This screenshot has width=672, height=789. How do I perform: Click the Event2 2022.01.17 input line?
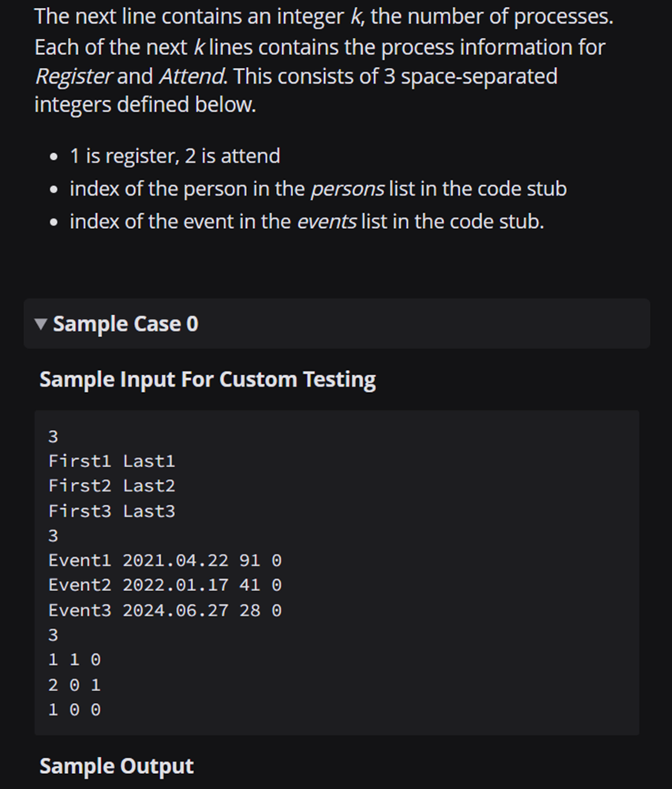(x=165, y=585)
